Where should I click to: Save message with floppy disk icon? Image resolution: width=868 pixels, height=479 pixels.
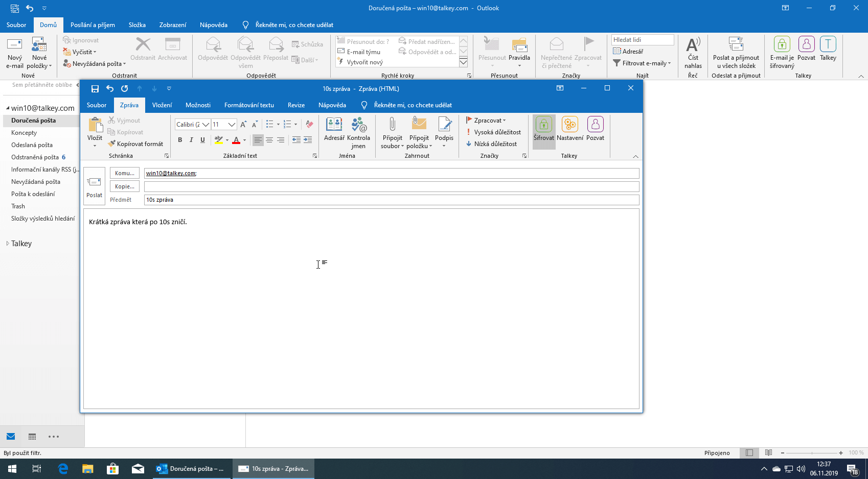(95, 89)
